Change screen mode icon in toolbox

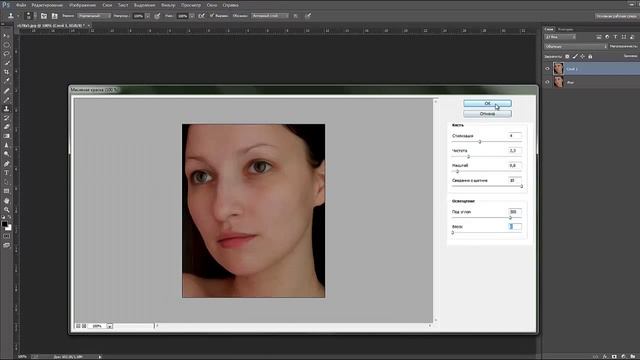(7, 245)
